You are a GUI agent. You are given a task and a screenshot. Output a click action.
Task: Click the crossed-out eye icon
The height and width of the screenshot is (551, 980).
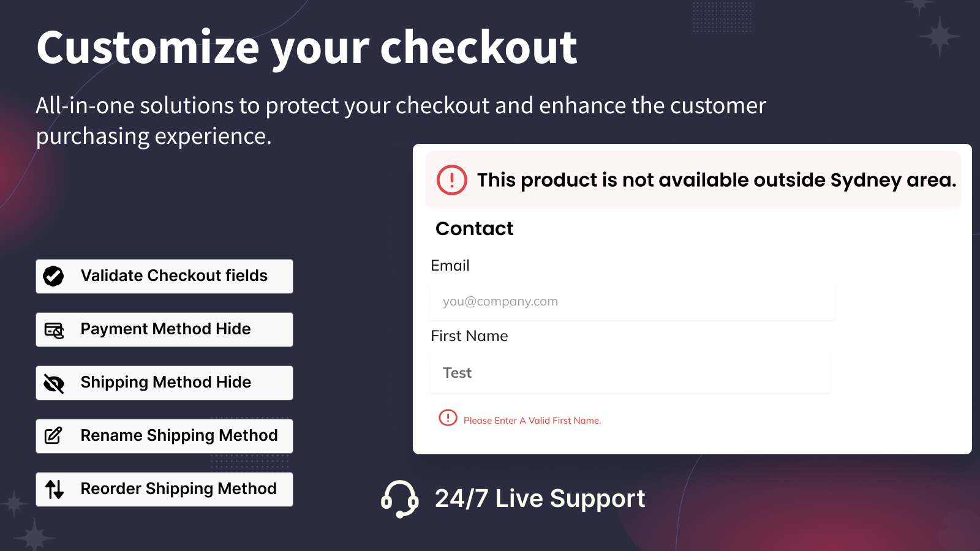point(54,384)
